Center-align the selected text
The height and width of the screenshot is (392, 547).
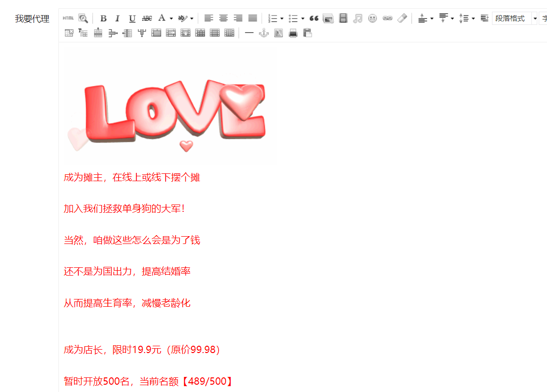click(x=223, y=19)
